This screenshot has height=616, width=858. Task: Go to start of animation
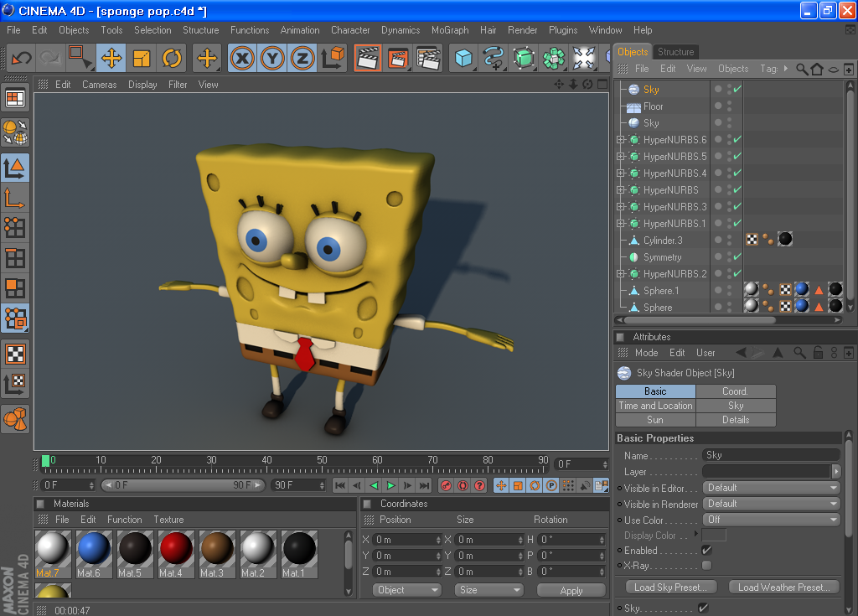click(x=340, y=486)
